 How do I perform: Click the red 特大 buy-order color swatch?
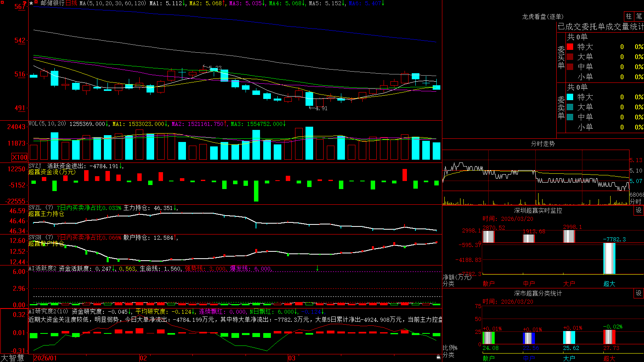pyautogui.click(x=570, y=47)
